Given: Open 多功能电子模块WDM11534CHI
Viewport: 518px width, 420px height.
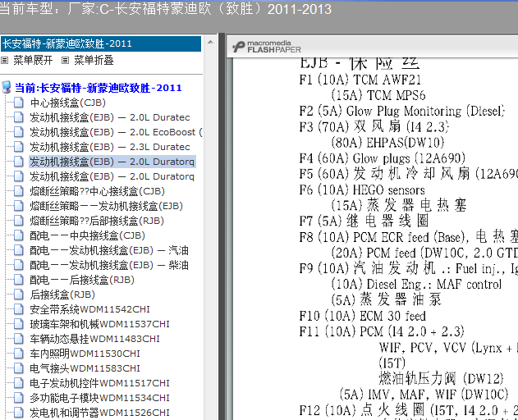Looking at the screenshot, I should (99, 398).
